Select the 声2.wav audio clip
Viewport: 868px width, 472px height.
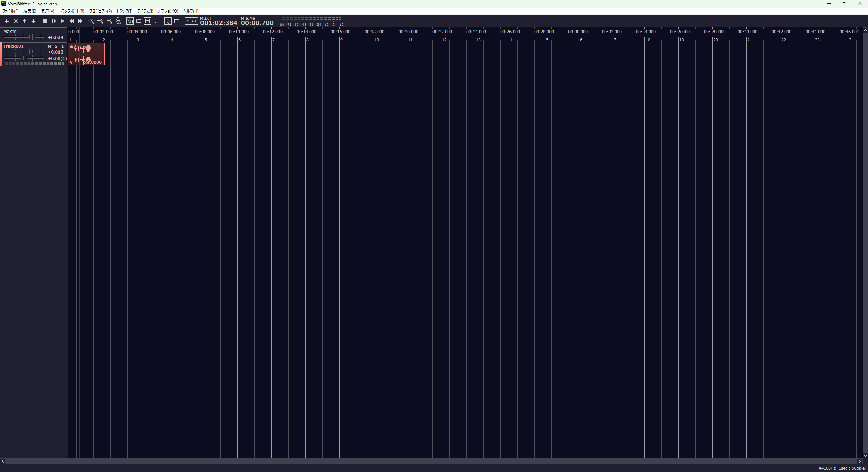coord(95,54)
